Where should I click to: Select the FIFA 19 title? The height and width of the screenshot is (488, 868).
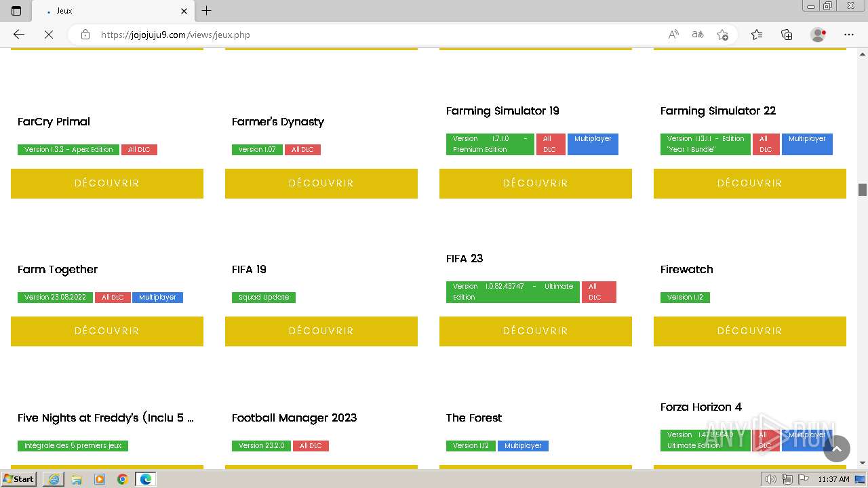click(249, 270)
